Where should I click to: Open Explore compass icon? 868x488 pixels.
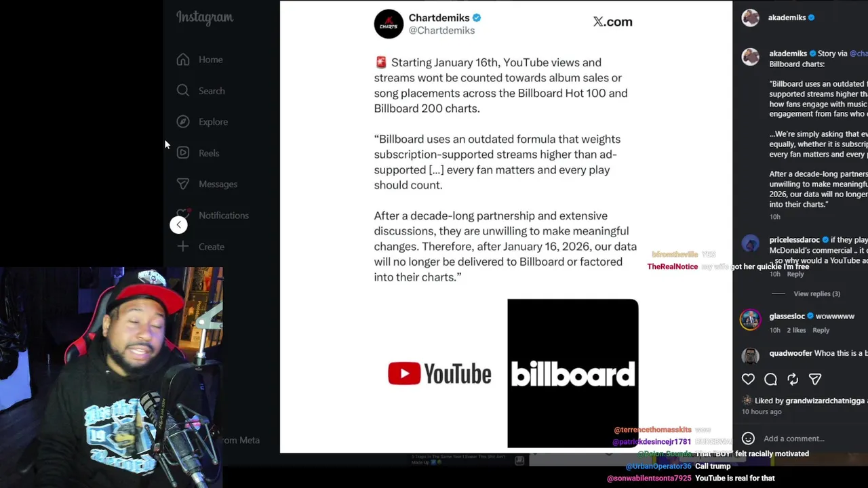point(183,122)
